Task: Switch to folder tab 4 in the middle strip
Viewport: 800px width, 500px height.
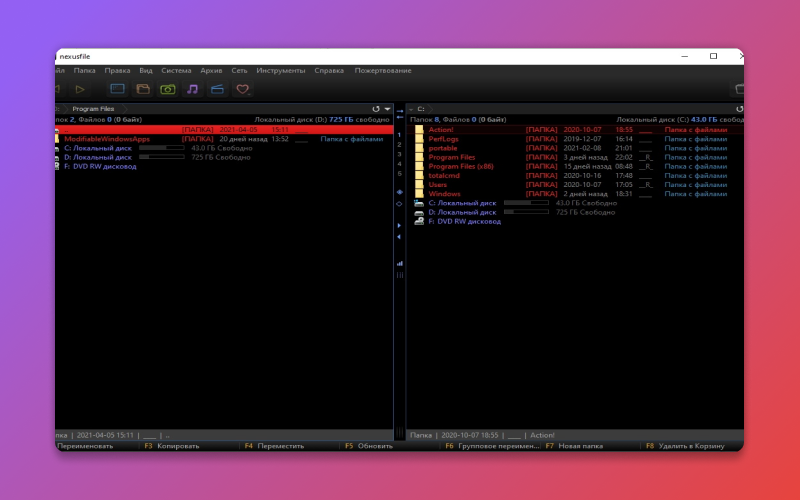Action: click(399, 164)
